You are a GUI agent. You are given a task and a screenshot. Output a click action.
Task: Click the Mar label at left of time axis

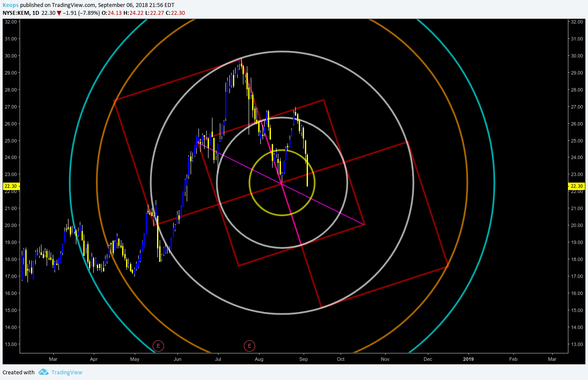(53, 359)
